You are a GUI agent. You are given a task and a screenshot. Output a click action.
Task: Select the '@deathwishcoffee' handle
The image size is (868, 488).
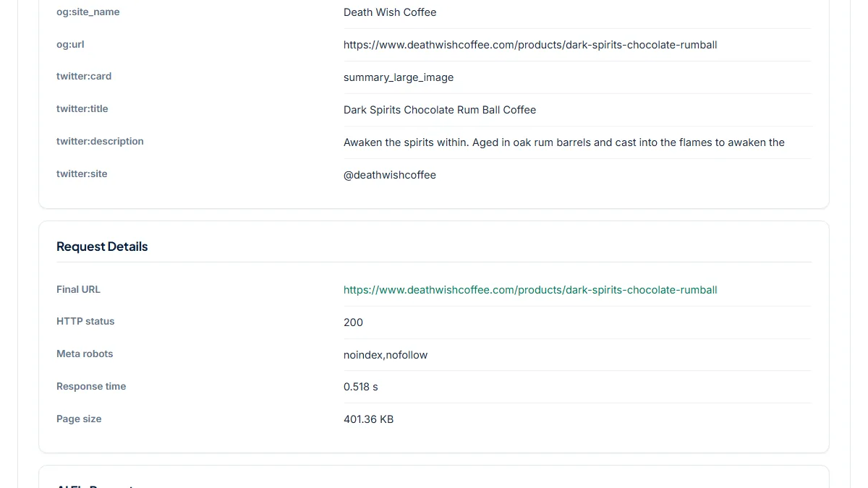pyautogui.click(x=390, y=175)
